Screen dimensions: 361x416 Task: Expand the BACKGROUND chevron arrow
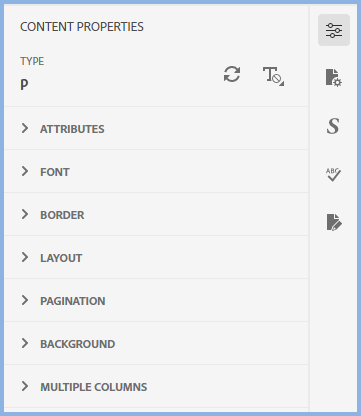coord(25,343)
